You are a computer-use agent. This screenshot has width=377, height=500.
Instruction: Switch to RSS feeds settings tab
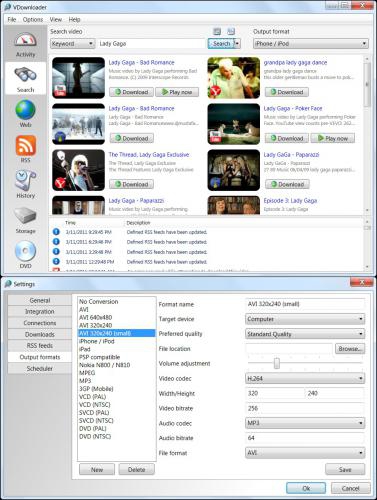[40, 346]
